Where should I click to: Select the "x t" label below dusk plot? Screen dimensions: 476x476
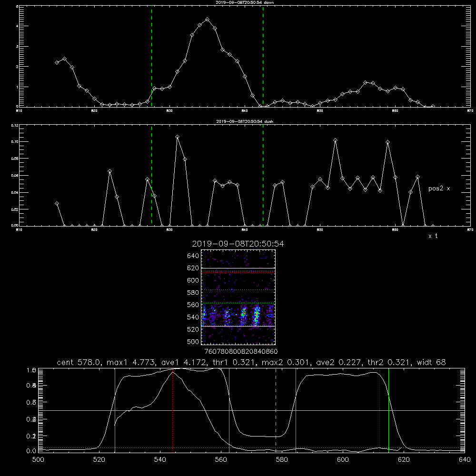433,236
